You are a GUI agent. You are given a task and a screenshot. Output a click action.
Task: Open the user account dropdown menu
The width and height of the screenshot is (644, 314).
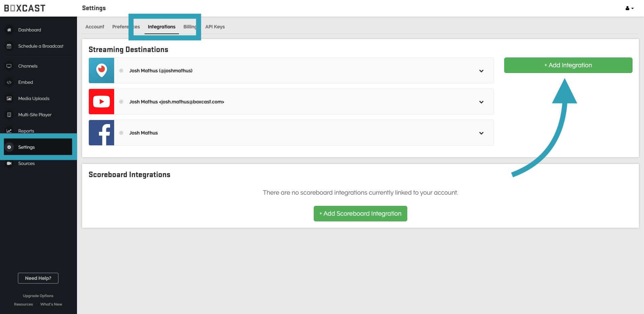point(629,8)
